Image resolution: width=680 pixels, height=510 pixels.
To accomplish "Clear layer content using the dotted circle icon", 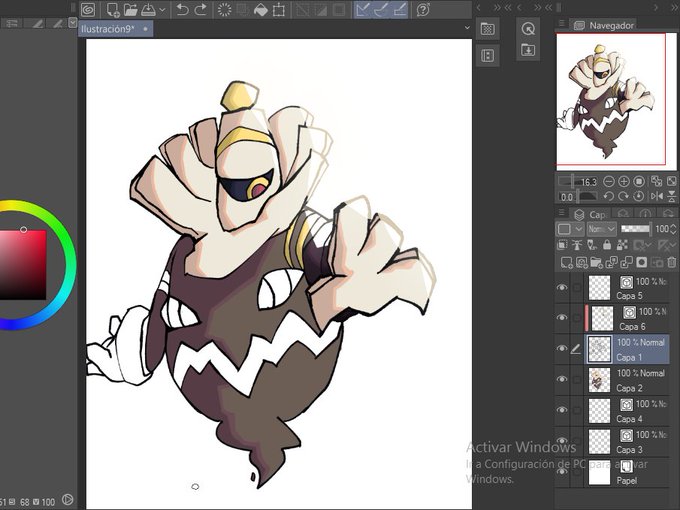I will [x=224, y=10].
